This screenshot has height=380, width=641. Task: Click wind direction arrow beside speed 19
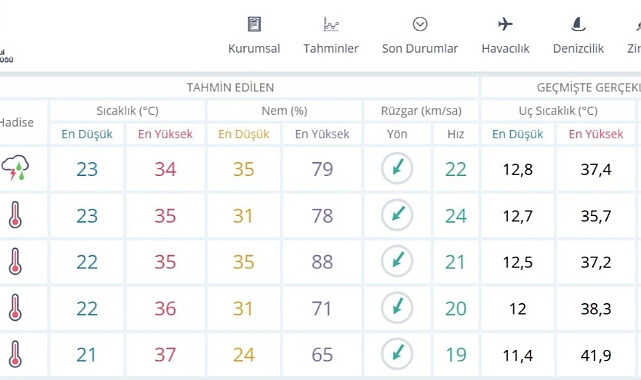[x=397, y=354]
